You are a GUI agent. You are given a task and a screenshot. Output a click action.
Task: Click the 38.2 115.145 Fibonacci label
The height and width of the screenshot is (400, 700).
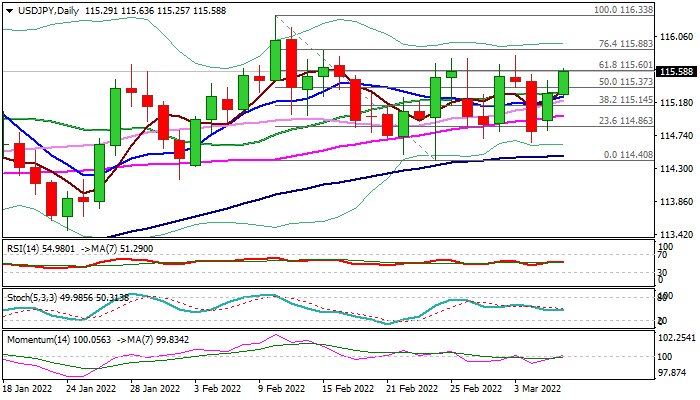625,100
